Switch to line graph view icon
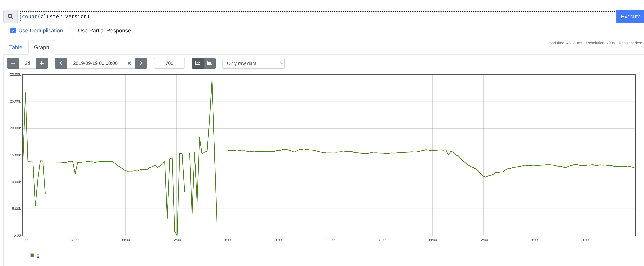The height and width of the screenshot is (266, 644). [x=197, y=63]
